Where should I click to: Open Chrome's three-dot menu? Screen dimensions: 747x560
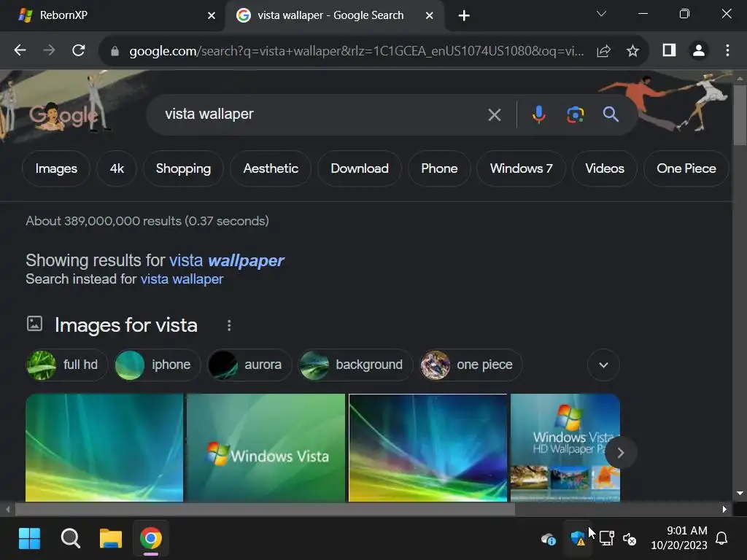coord(727,50)
